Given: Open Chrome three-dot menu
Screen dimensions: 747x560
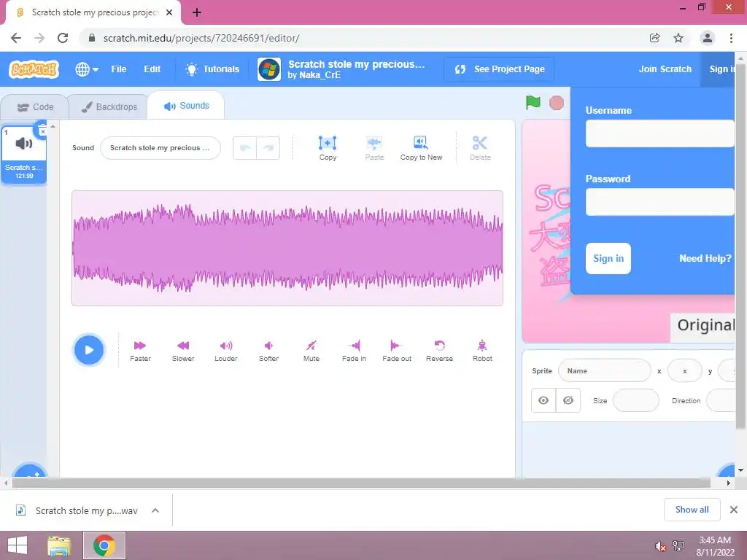Looking at the screenshot, I should [731, 38].
